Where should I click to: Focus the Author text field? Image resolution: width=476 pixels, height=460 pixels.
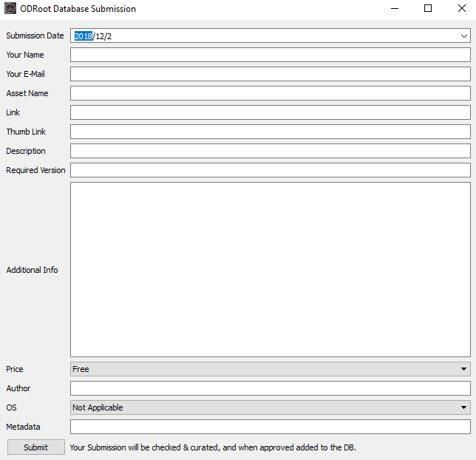pos(270,388)
